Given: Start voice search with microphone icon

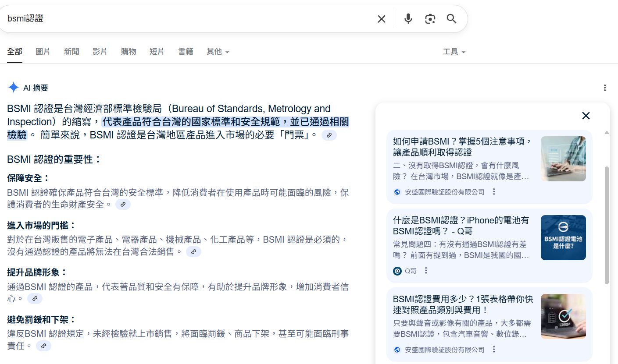Looking at the screenshot, I should (408, 19).
